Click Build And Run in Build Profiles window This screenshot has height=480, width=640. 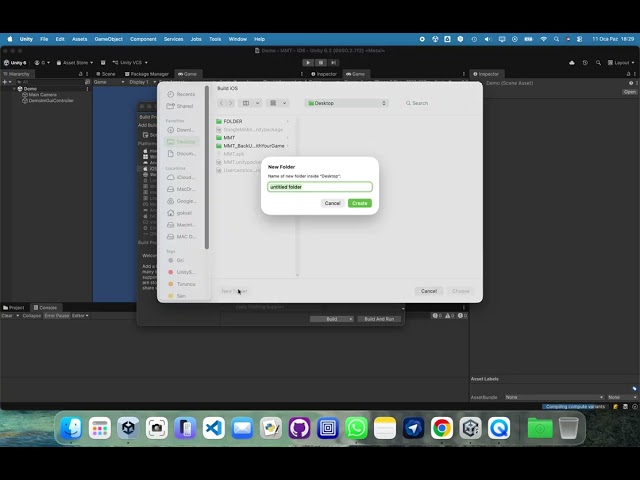point(379,319)
